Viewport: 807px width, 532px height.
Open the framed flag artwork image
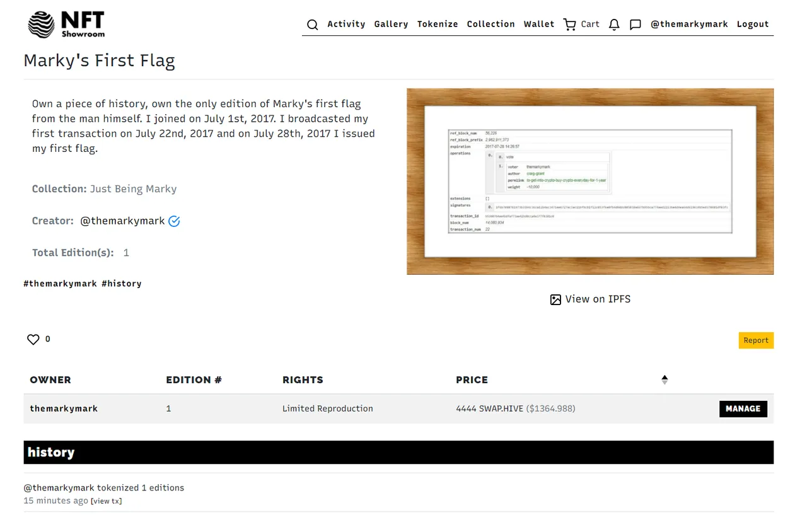(590, 182)
